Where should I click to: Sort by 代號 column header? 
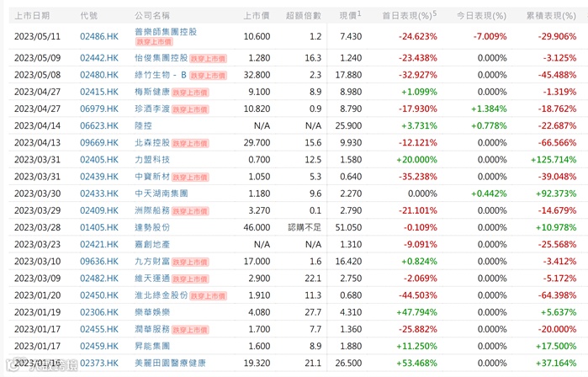pos(89,16)
